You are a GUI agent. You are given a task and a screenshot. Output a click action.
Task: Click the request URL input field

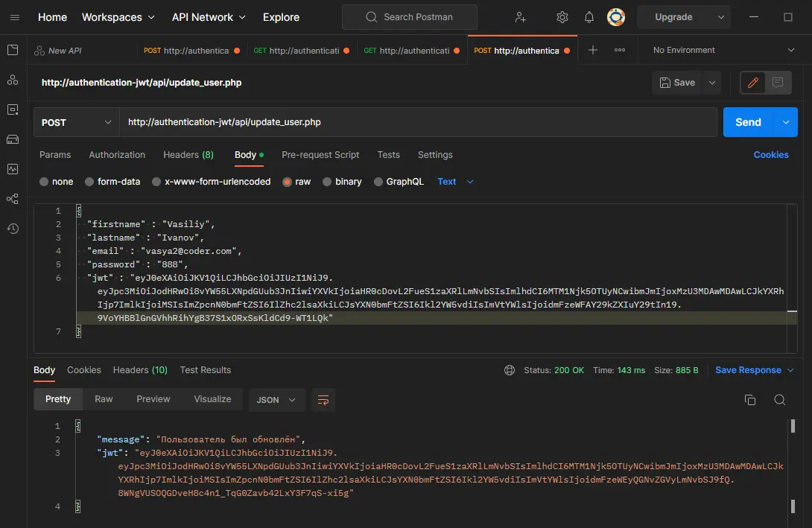[417, 122]
